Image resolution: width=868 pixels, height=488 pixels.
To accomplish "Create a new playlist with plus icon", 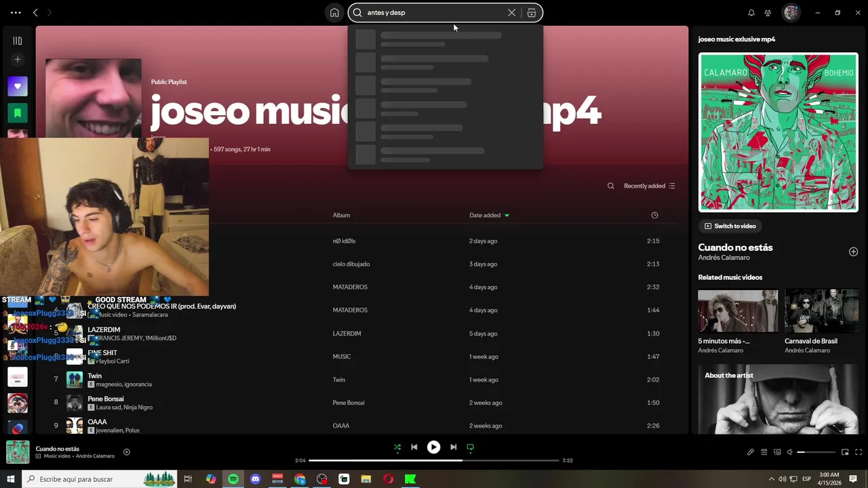I will (x=18, y=60).
